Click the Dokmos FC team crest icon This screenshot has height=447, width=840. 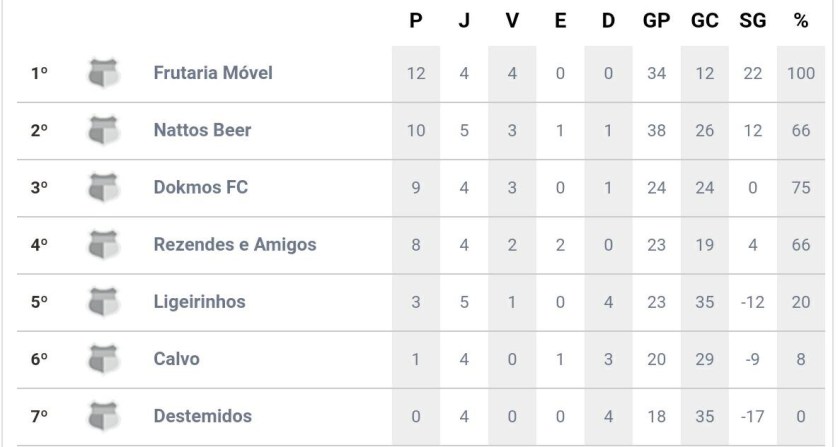pyautogui.click(x=103, y=187)
